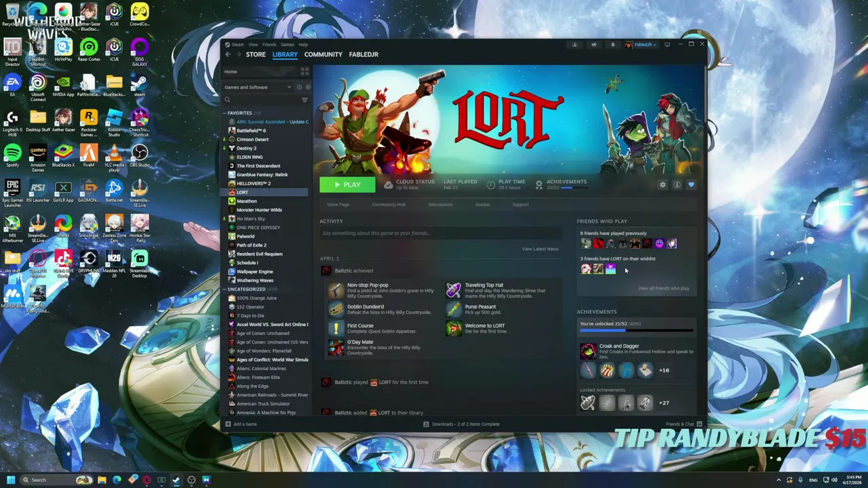Click the Achievements 21/52 header stat
Image resolution: width=868 pixels, height=488 pixels.
(561, 184)
